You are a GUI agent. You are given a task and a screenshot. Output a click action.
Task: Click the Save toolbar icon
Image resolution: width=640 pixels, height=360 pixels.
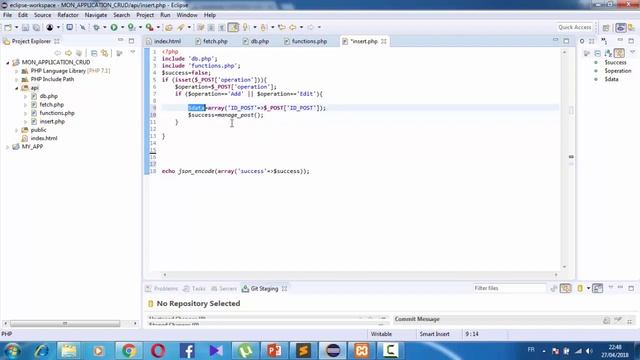(25, 27)
